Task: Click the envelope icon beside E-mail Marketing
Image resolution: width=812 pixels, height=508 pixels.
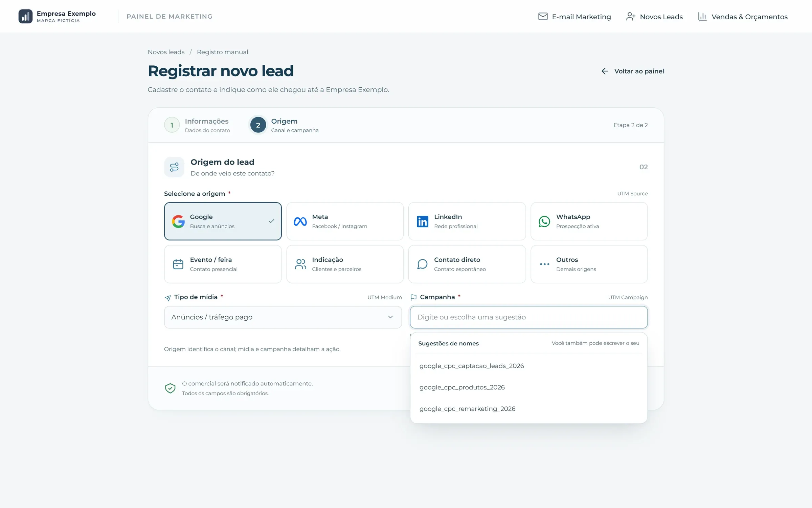Action: pyautogui.click(x=543, y=17)
